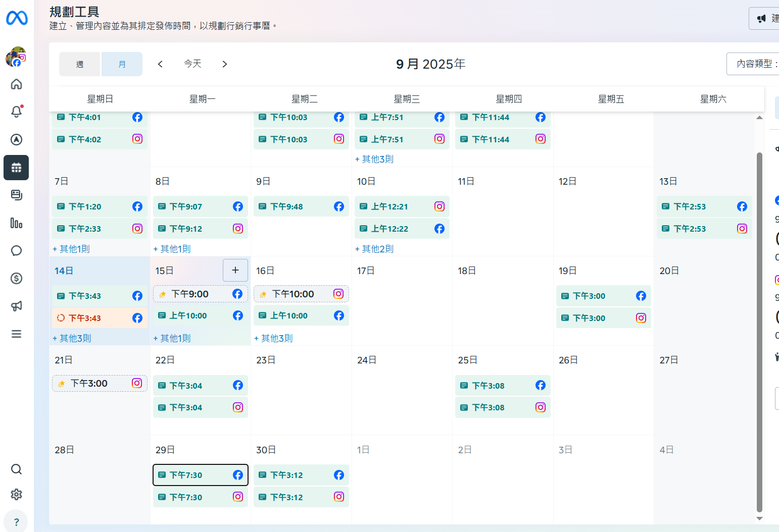The width and height of the screenshot is (779, 532).
Task: Jump to 今天 (today)
Action: point(192,64)
